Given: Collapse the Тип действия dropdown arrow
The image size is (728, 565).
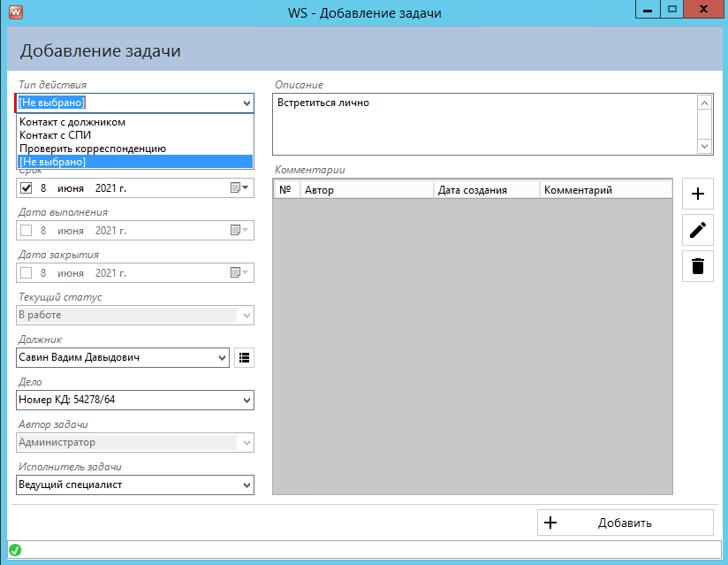Looking at the screenshot, I should (246, 103).
